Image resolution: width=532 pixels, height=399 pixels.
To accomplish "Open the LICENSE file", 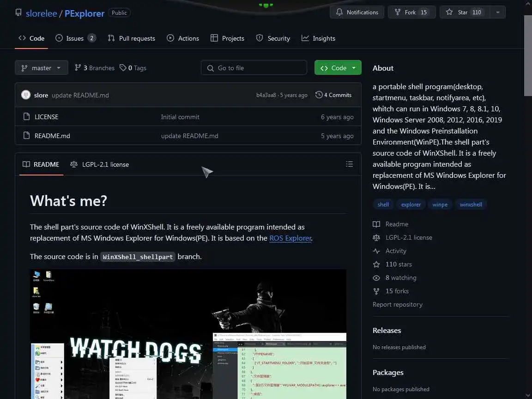I will tap(47, 117).
